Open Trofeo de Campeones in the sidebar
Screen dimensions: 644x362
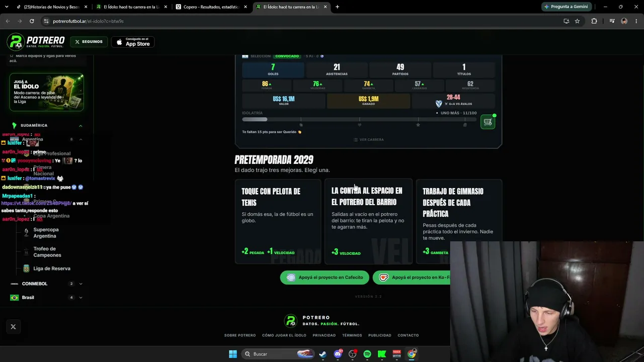(x=47, y=252)
